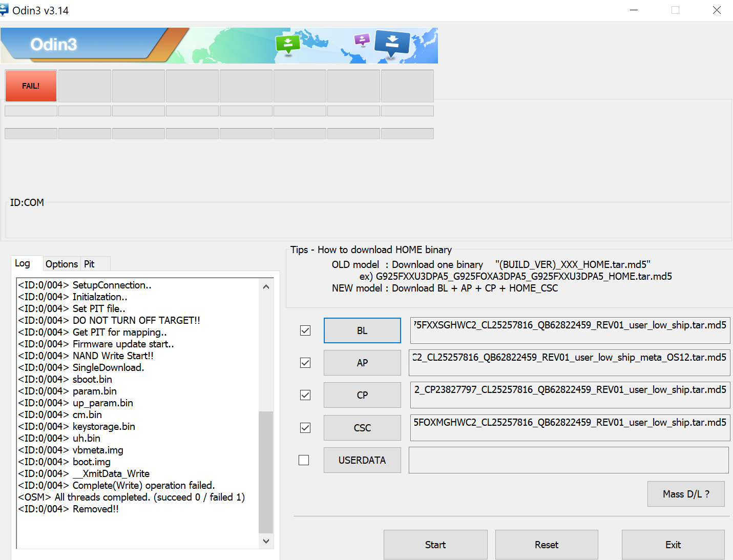Switch to the Pit tab
The width and height of the screenshot is (733, 560).
[x=89, y=264]
